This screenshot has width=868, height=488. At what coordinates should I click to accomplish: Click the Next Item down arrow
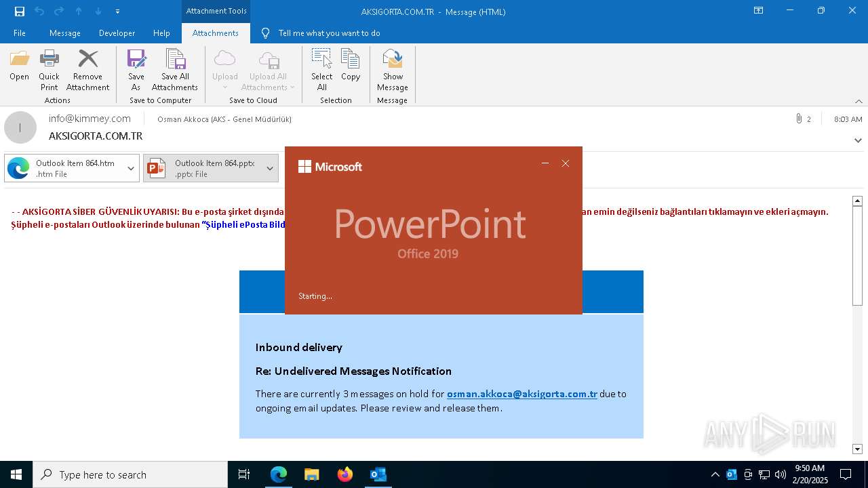pos(98,12)
